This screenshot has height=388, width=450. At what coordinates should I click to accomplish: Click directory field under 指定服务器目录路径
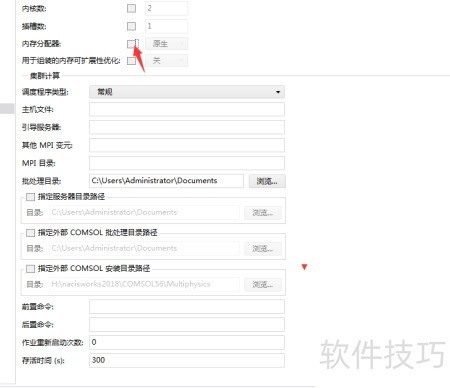(x=144, y=213)
